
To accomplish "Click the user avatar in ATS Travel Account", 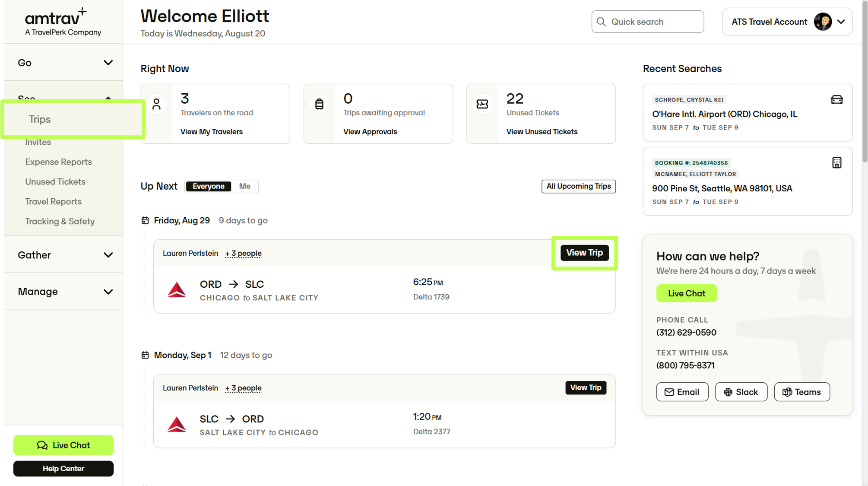I will point(823,22).
